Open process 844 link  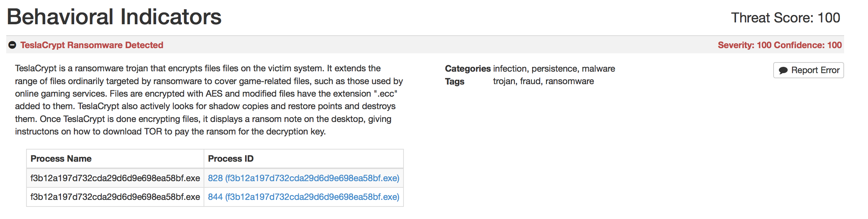click(303, 197)
